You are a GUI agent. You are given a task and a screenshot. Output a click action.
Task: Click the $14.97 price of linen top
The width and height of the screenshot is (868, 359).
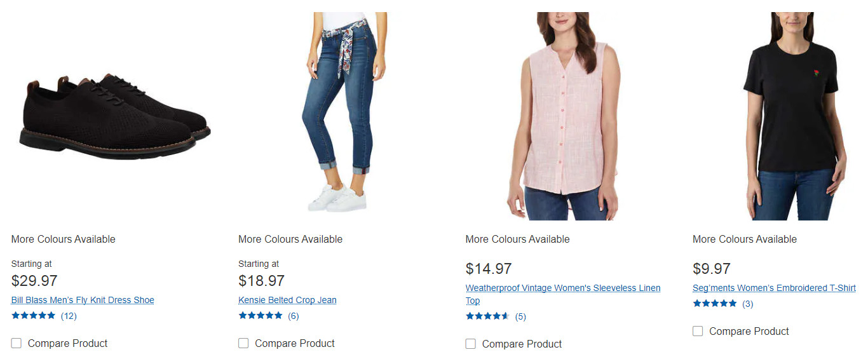coord(489,269)
